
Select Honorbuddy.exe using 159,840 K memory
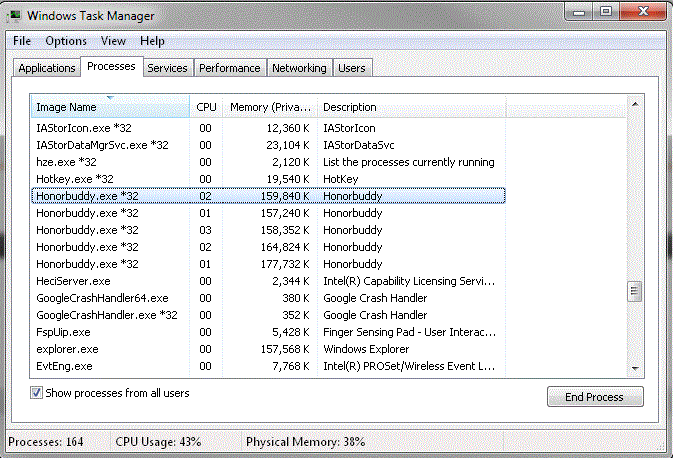[268, 196]
